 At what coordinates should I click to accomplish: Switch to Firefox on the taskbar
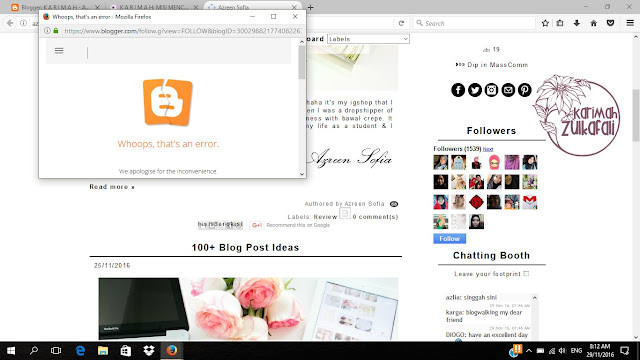pyautogui.click(x=172, y=351)
